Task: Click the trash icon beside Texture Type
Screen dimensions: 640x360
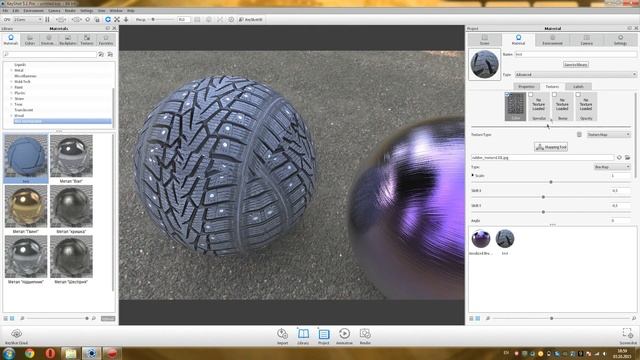Action: [x=579, y=134]
